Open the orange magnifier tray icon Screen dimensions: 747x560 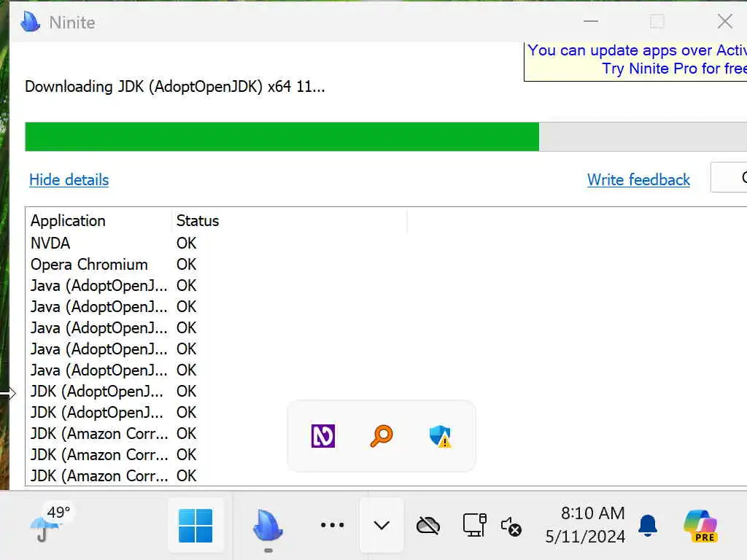382,436
